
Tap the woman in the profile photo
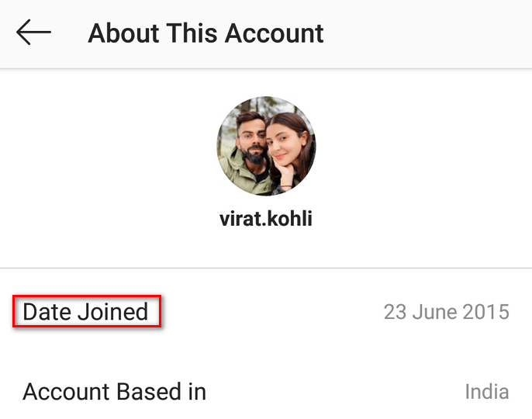(x=288, y=150)
